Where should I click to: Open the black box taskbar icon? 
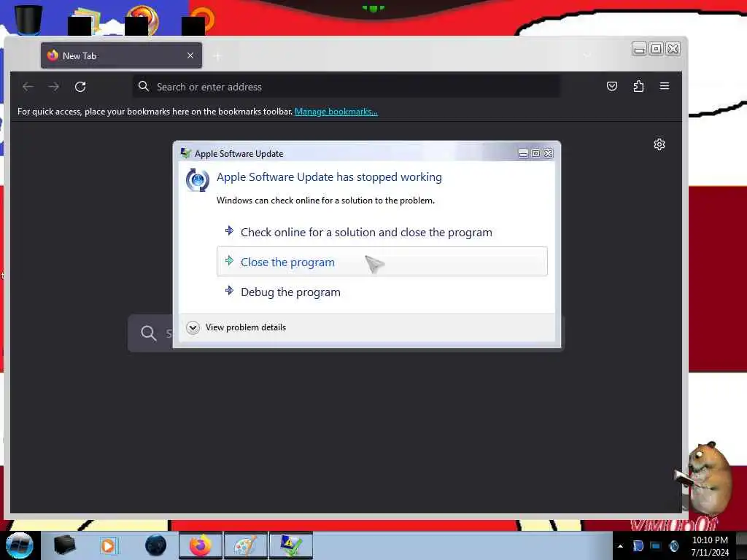[x=64, y=545]
